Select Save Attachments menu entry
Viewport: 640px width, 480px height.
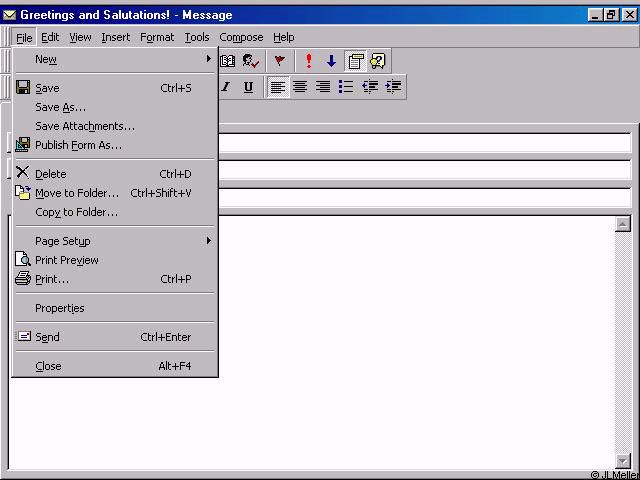[85, 126]
